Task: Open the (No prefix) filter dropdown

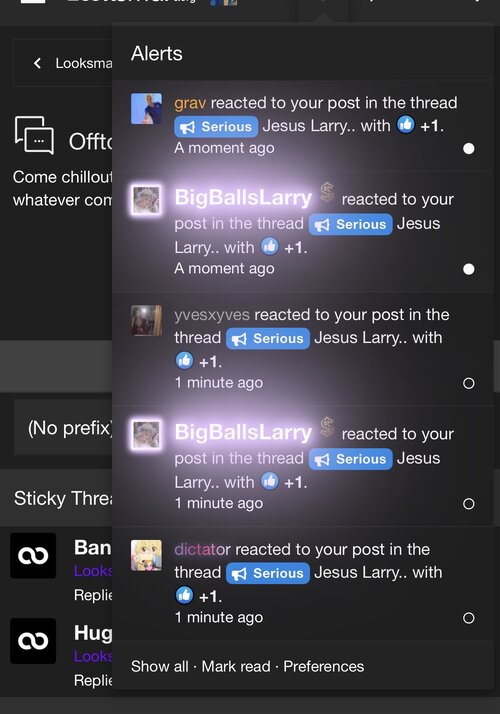Action: coord(64,428)
